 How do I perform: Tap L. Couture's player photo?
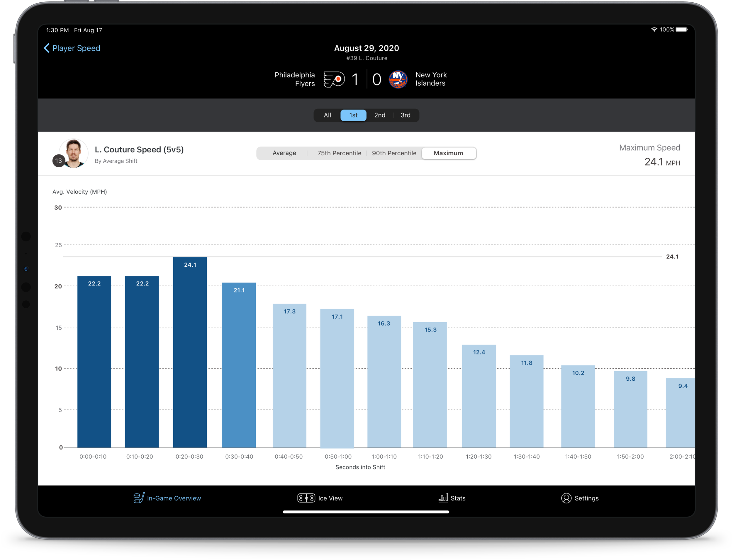(74, 153)
